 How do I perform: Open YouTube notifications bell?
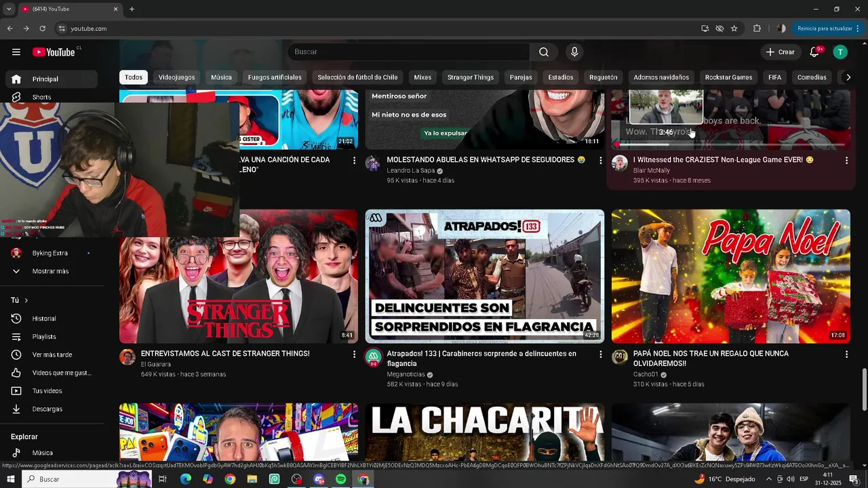pyautogui.click(x=814, y=52)
